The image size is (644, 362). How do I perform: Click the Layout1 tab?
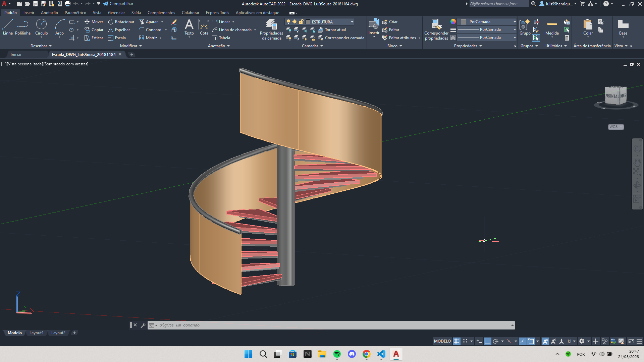tap(36, 333)
